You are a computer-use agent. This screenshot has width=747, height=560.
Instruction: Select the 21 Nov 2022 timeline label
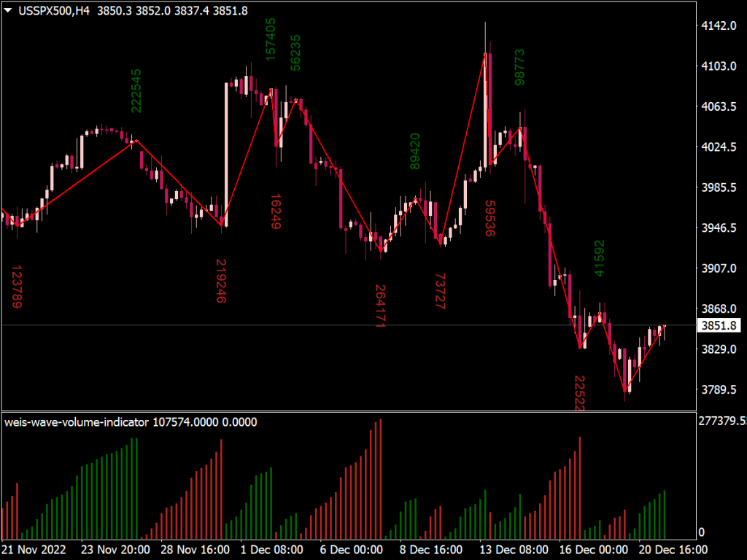(x=34, y=551)
